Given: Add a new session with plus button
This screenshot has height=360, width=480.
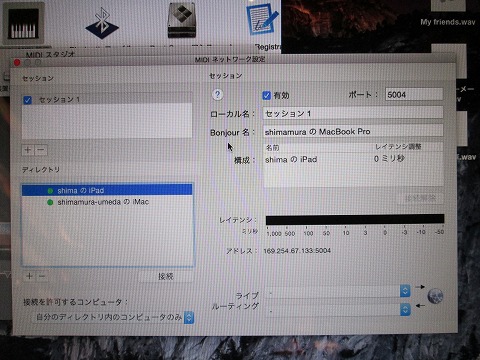Looking at the screenshot, I should pyautogui.click(x=28, y=150).
